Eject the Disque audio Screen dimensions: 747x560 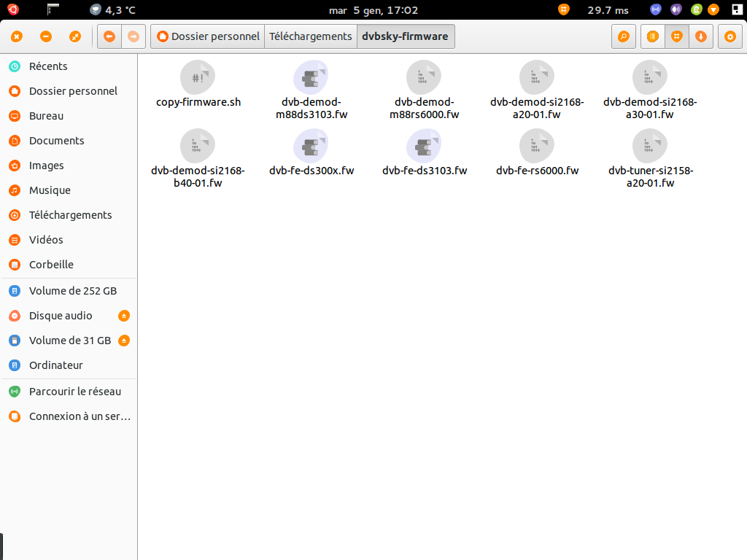coord(124,316)
